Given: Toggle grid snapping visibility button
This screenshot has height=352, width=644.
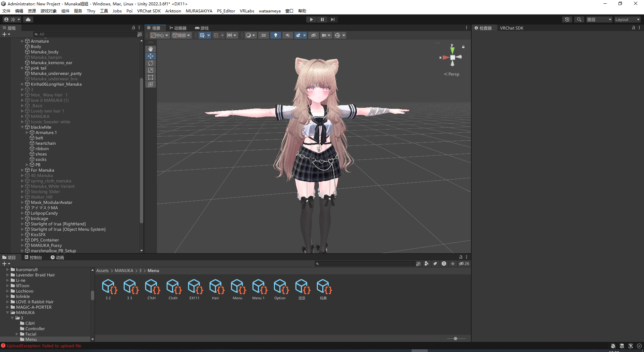Looking at the screenshot, I should click(x=202, y=35).
